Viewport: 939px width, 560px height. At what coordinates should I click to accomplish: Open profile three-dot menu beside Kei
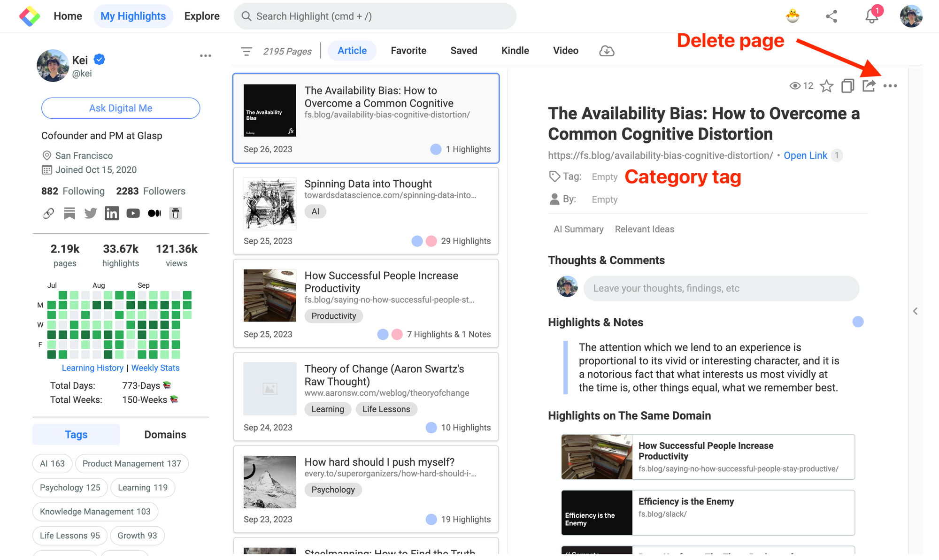pos(205,56)
